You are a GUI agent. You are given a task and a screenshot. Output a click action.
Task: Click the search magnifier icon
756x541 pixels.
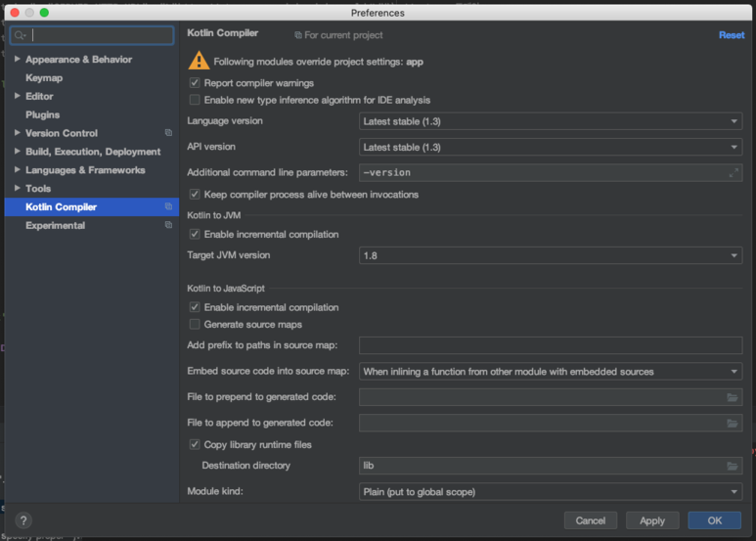(20, 35)
